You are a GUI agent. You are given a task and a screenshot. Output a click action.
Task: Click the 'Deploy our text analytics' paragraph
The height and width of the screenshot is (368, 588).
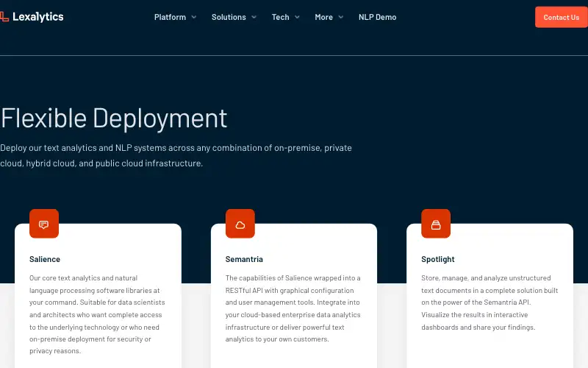[176, 155]
